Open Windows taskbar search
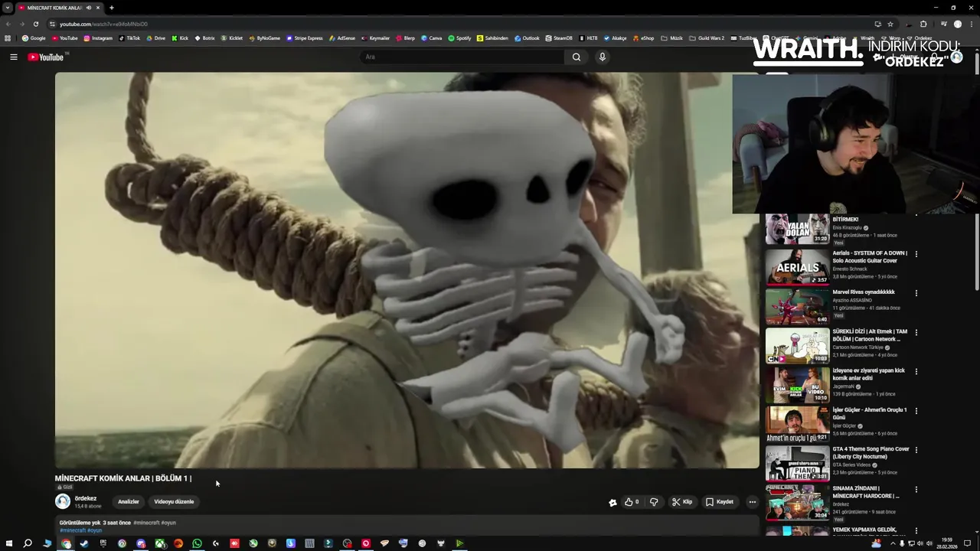 [x=28, y=543]
